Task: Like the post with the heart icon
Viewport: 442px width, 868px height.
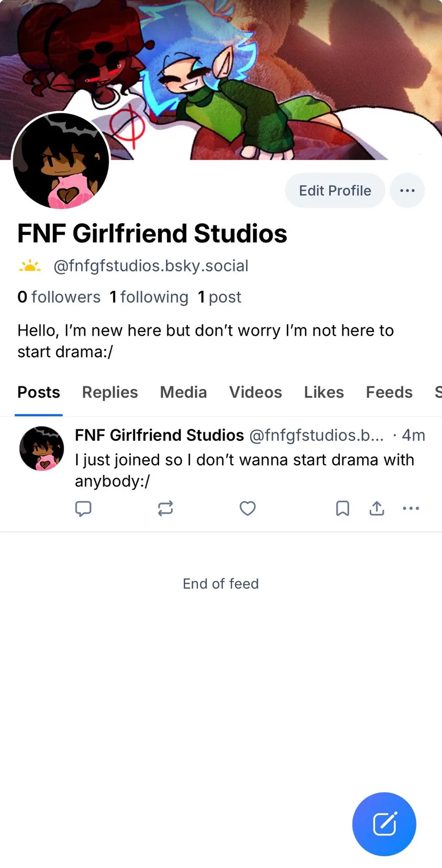Action: pos(248,508)
